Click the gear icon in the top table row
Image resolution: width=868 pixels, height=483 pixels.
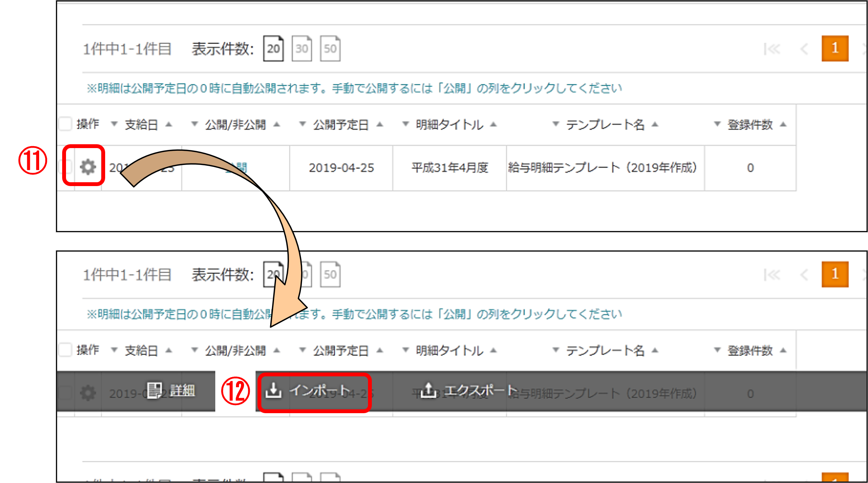coord(88,167)
